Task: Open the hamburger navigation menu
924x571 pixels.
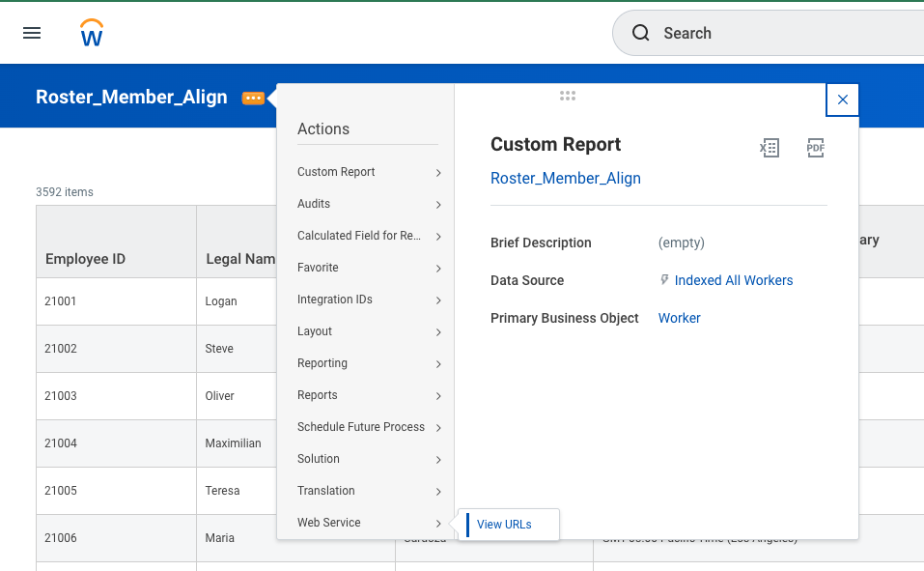Action: pyautogui.click(x=32, y=33)
